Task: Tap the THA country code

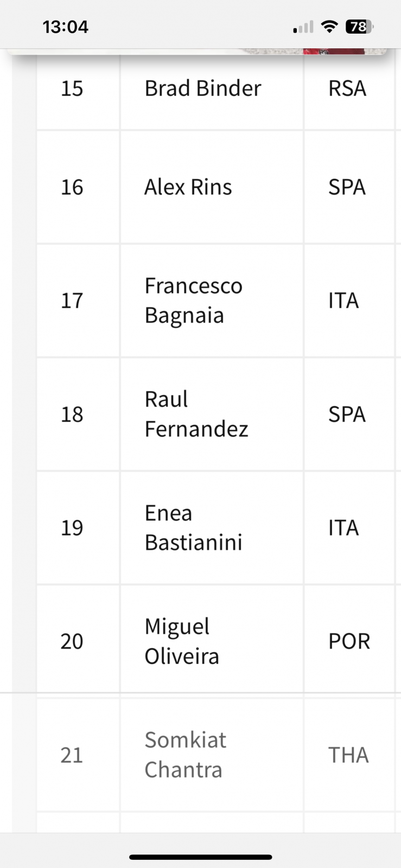Action: click(x=348, y=755)
